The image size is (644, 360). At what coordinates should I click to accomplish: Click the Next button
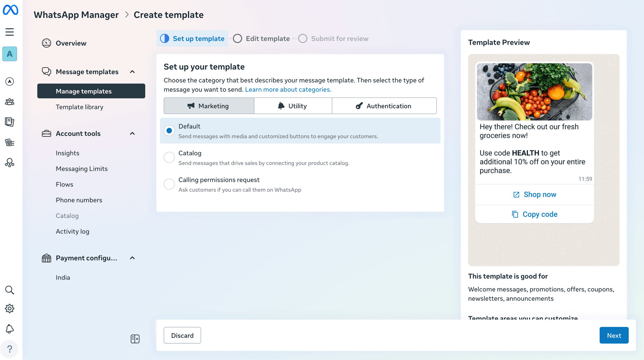pyautogui.click(x=614, y=335)
